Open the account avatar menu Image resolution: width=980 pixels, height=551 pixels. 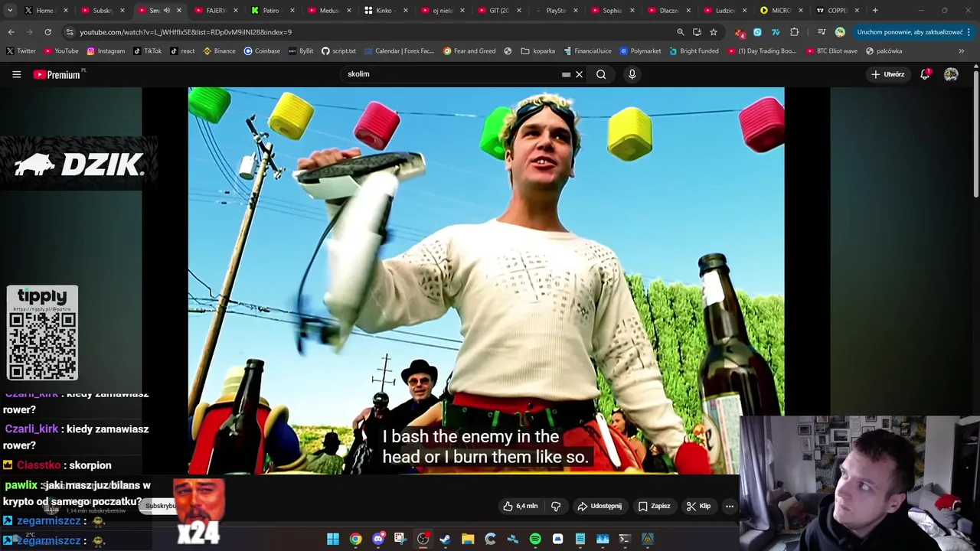951,74
